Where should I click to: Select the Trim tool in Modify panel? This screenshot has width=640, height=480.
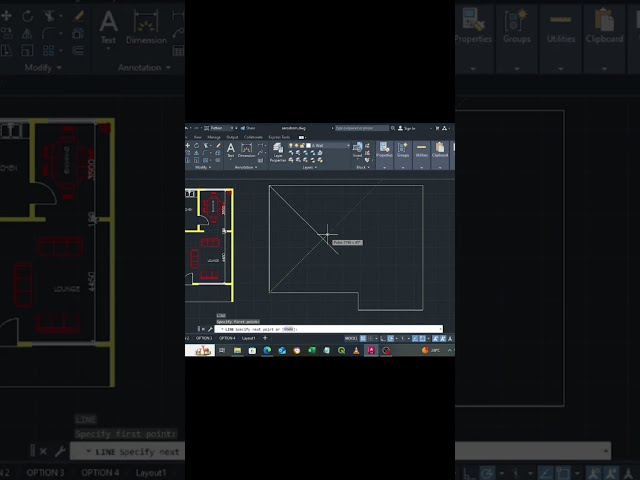(x=206, y=146)
